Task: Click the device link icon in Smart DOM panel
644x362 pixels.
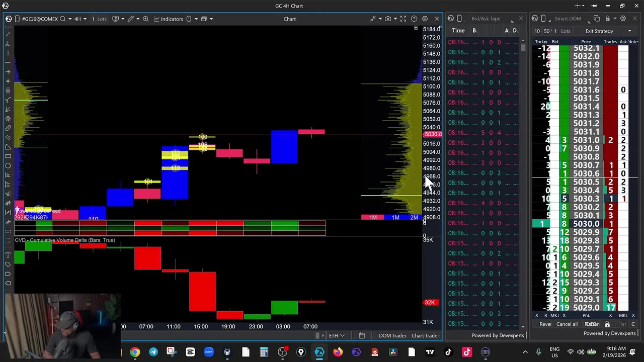Action: (x=543, y=19)
